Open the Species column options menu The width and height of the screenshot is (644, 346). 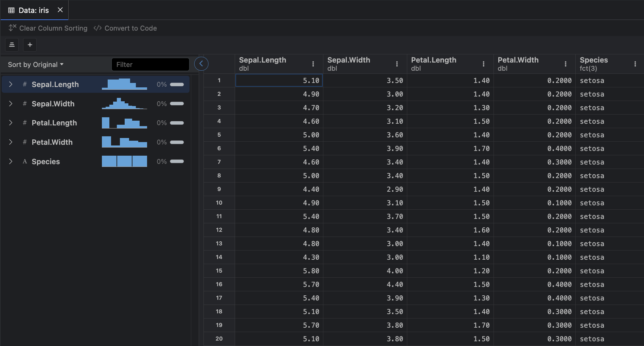point(635,64)
